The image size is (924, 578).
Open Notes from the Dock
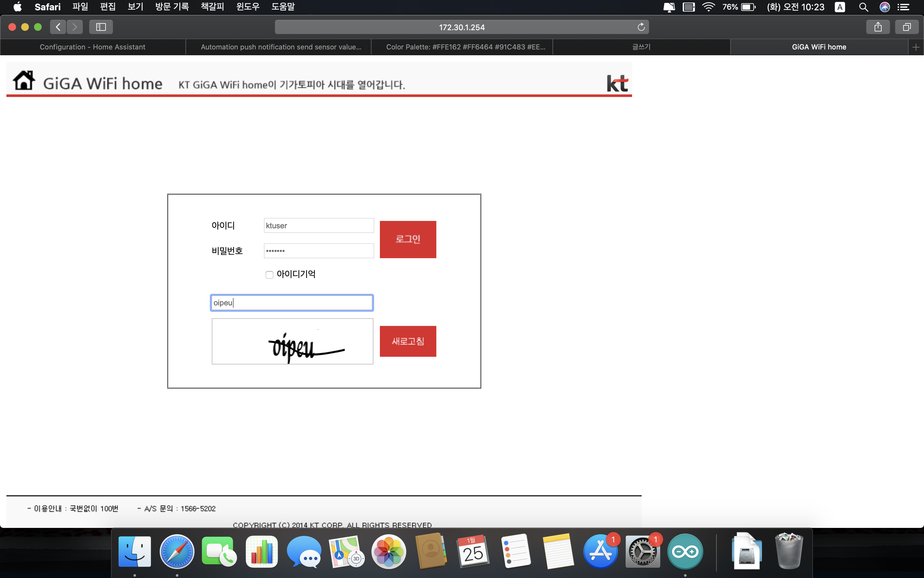(558, 551)
